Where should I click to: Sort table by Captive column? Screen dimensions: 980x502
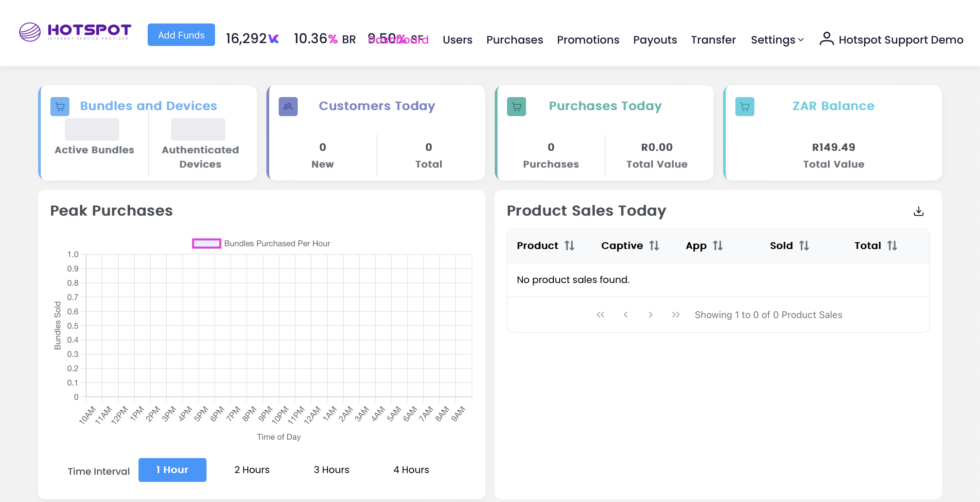654,246
